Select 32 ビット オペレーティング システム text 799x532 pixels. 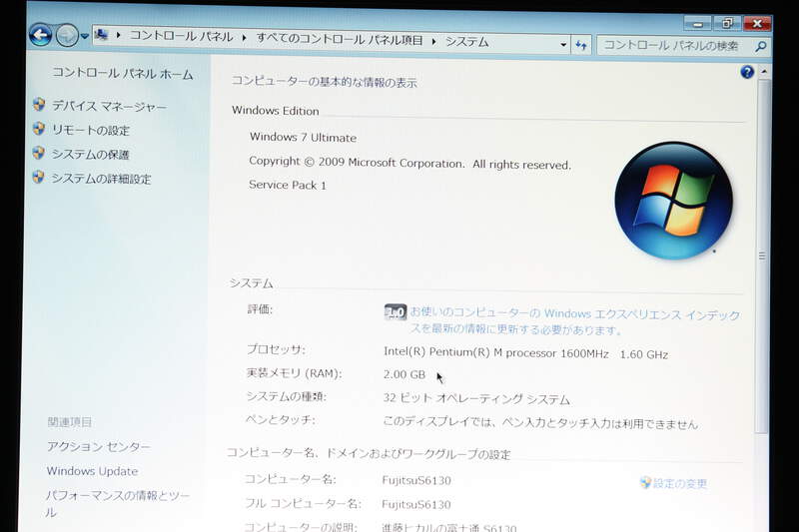pos(476,398)
